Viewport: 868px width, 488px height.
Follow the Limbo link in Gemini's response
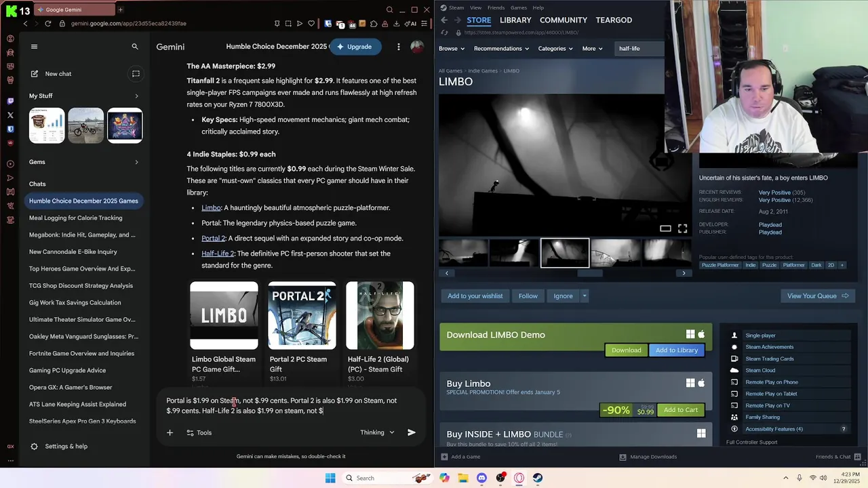click(x=211, y=208)
